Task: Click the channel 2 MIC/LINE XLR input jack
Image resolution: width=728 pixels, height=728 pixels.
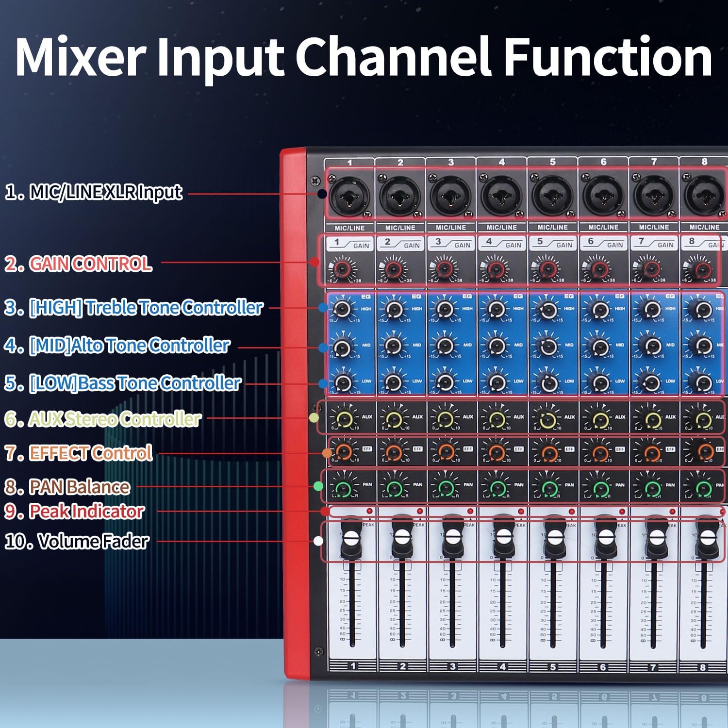Action: pos(400,195)
